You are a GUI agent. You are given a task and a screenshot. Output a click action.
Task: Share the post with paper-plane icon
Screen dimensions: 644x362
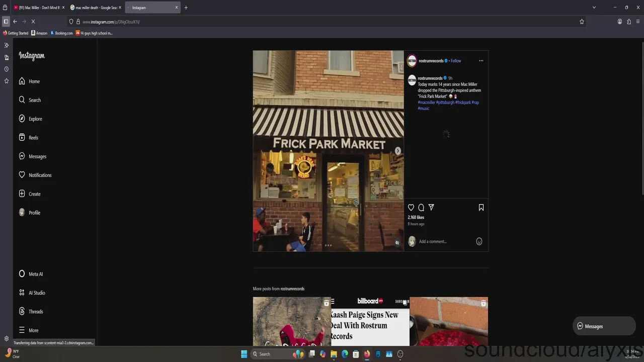pyautogui.click(x=431, y=208)
